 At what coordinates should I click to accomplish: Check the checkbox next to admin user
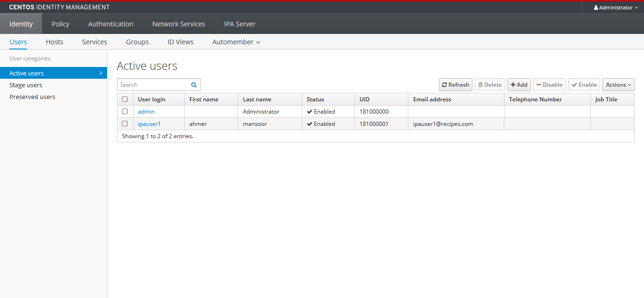pyautogui.click(x=125, y=111)
